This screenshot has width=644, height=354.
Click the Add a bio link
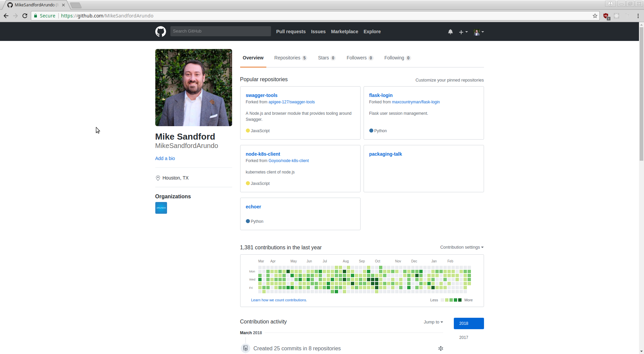165,158
